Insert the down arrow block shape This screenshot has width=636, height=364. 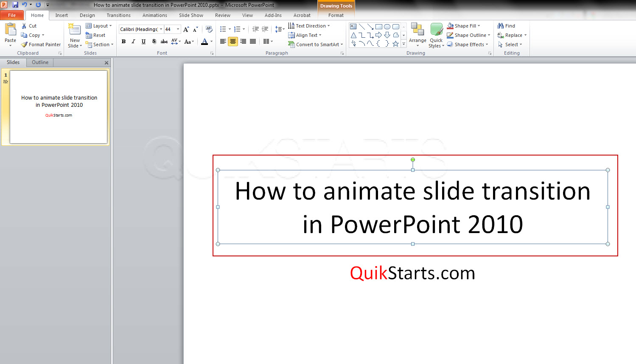[387, 35]
